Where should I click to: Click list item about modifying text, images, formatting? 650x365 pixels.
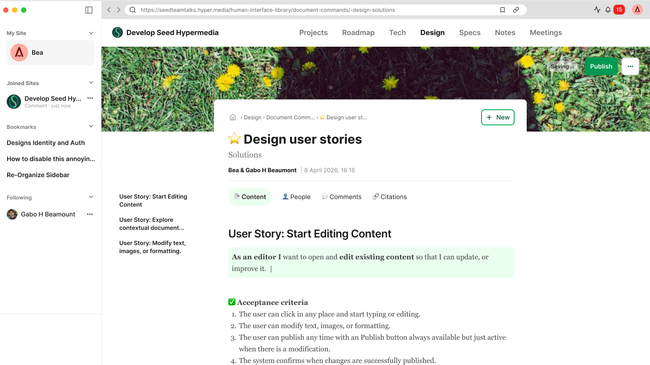pyautogui.click(x=315, y=326)
